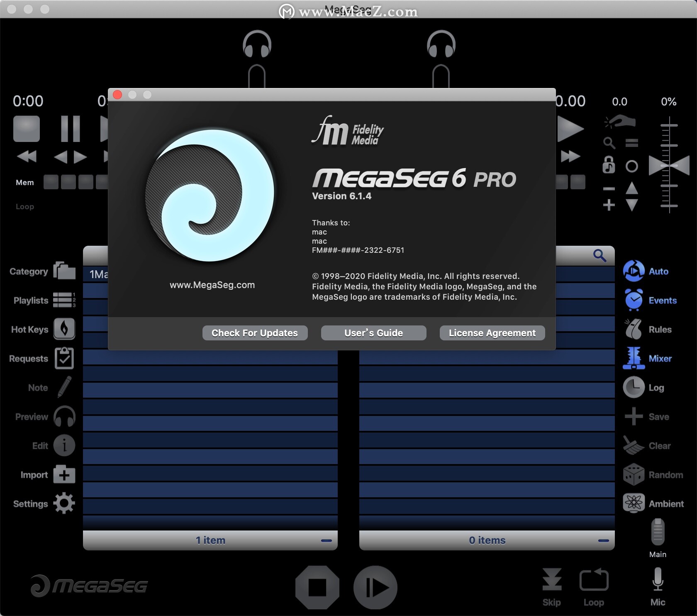Open the Hot Keys flame icon
Image resolution: width=697 pixels, height=616 pixels.
click(x=64, y=329)
